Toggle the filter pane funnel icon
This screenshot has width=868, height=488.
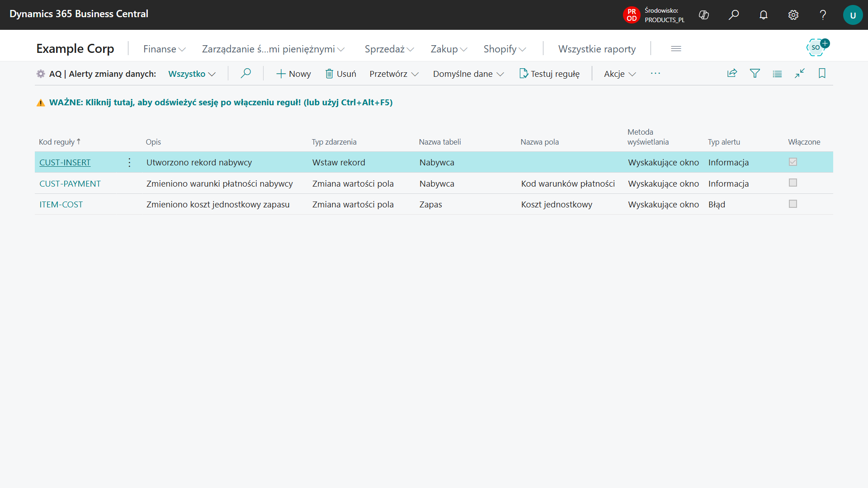(x=755, y=73)
